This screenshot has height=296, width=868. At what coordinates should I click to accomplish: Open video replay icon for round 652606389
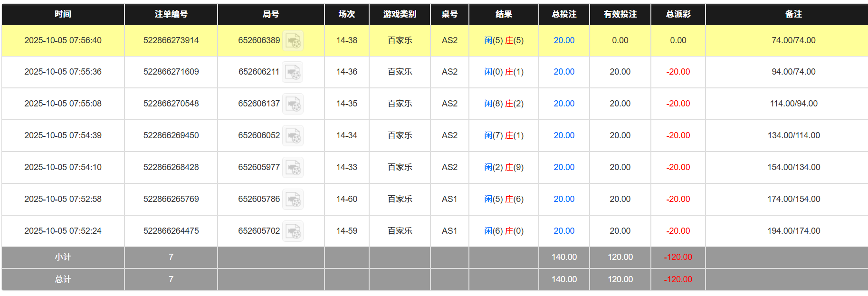click(293, 41)
